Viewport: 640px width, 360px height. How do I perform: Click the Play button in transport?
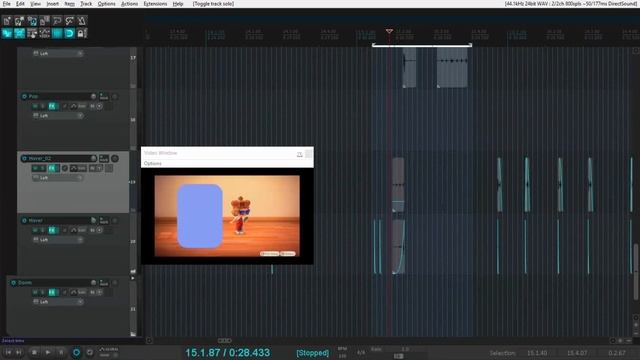(x=48, y=352)
